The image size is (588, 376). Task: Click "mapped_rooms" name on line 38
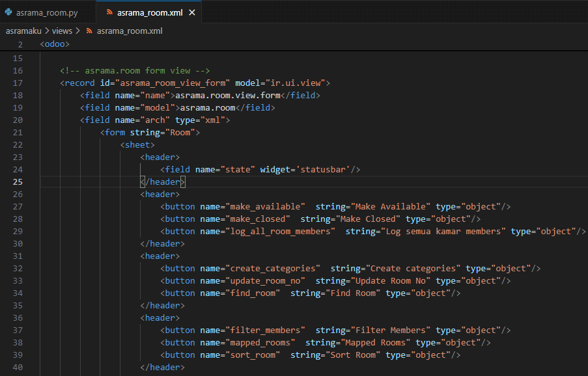coord(260,343)
